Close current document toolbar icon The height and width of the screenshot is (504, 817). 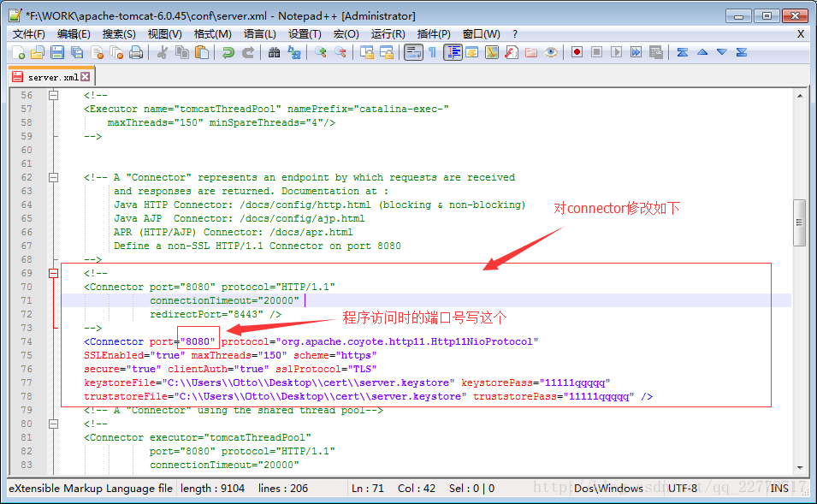click(x=97, y=53)
